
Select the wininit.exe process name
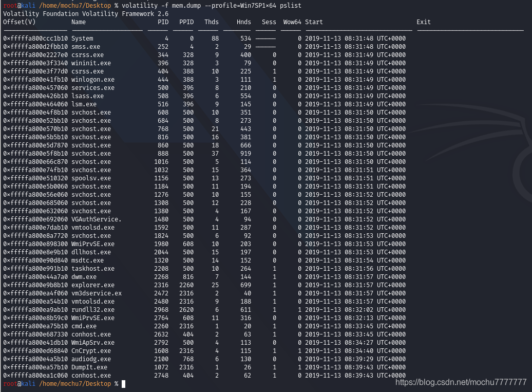(91, 63)
